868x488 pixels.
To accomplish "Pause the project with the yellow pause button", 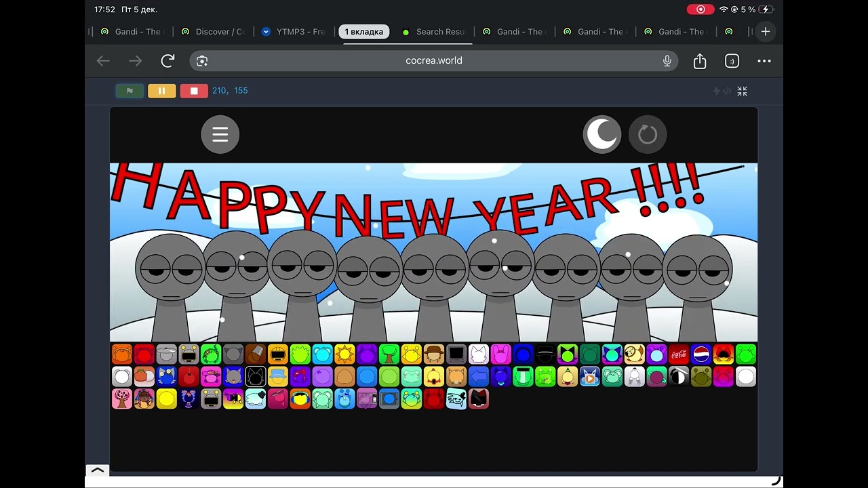I will 161,91.
